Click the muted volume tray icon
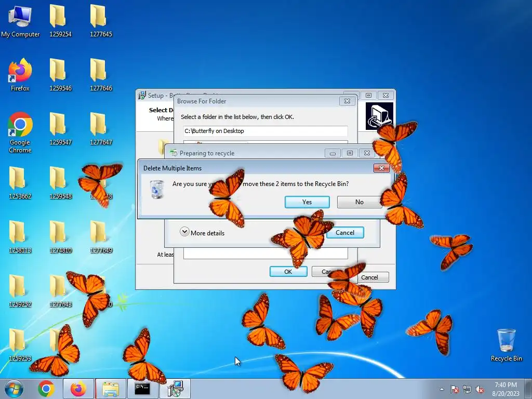The width and height of the screenshot is (532, 399). pyautogui.click(x=480, y=389)
